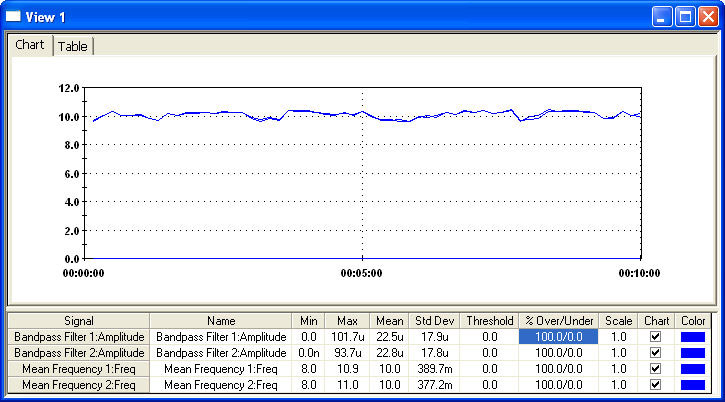
Task: Select Mean Frequency 1:Freq signal row header
Action: coord(79,369)
